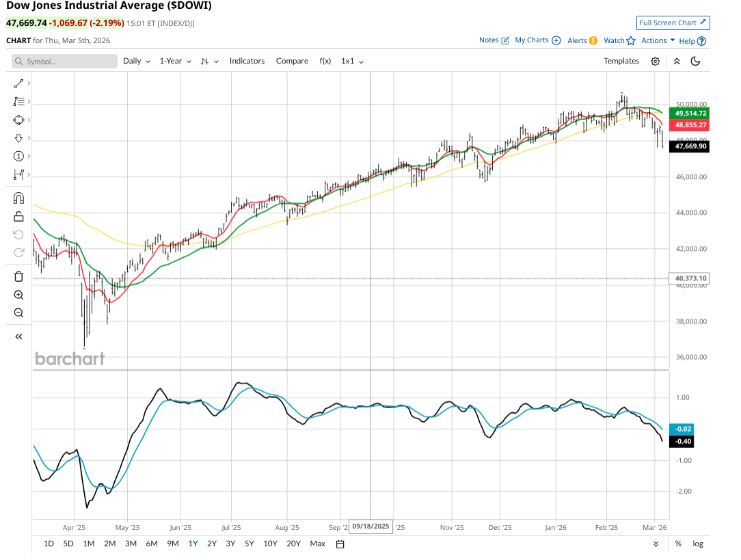Open the Fibonacci and text annotation tool
The width and height of the screenshot is (741, 560).
[x=18, y=102]
